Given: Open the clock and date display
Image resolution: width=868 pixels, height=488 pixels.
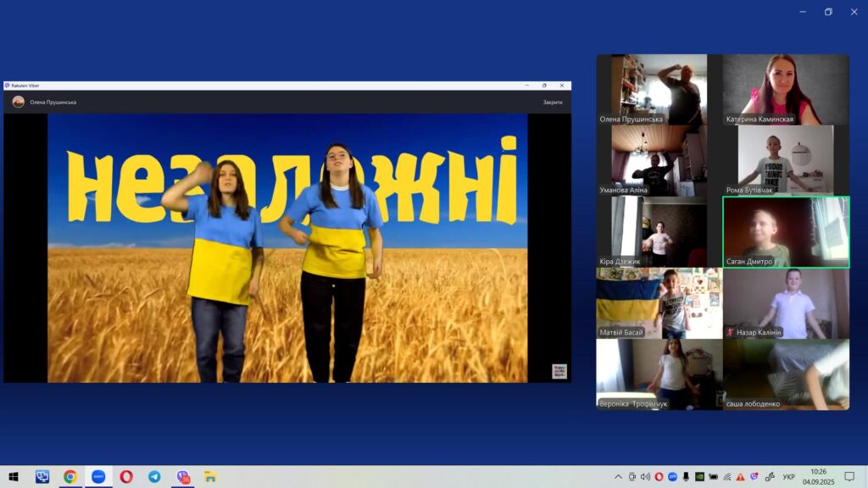Looking at the screenshot, I should click(818, 476).
